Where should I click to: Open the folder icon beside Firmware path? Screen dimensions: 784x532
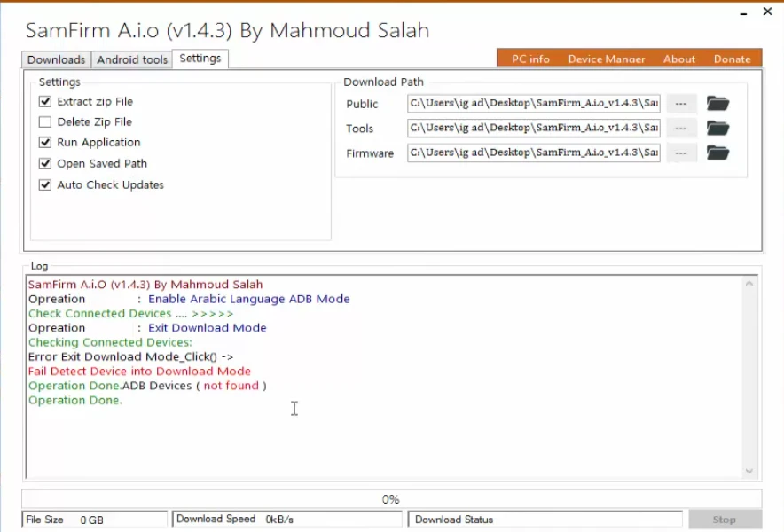point(717,153)
